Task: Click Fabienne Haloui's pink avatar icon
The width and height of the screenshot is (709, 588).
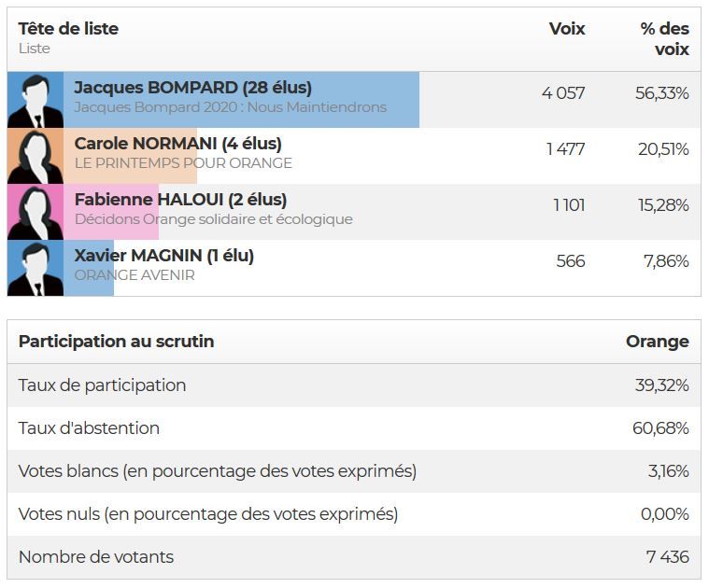Action: coord(35,212)
